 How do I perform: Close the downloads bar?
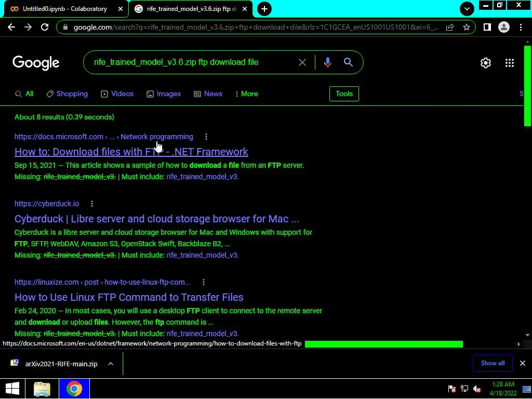pyautogui.click(x=523, y=363)
